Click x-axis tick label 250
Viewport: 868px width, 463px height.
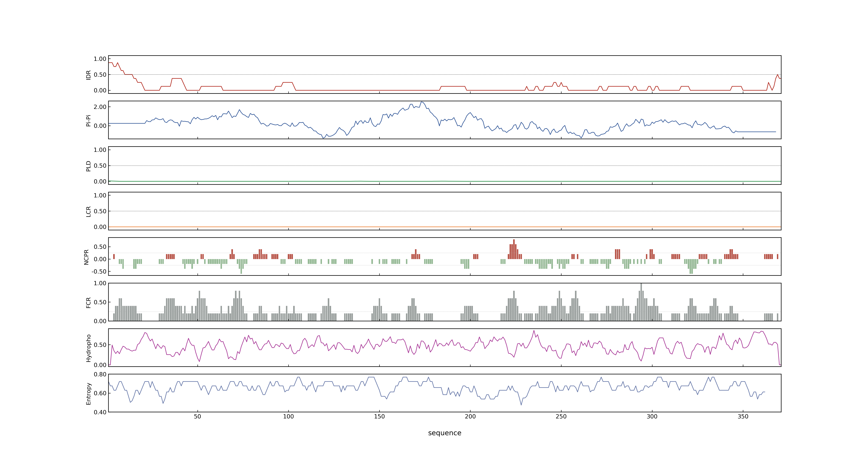click(x=561, y=416)
